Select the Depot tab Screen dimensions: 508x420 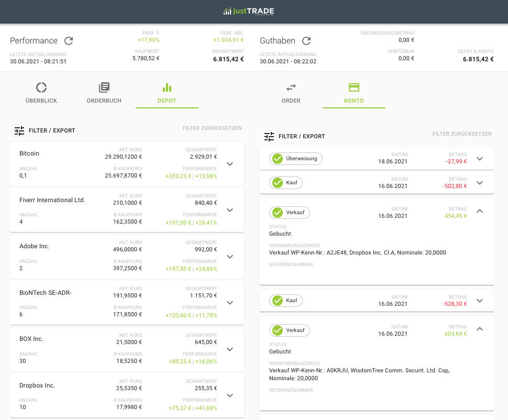tap(167, 93)
